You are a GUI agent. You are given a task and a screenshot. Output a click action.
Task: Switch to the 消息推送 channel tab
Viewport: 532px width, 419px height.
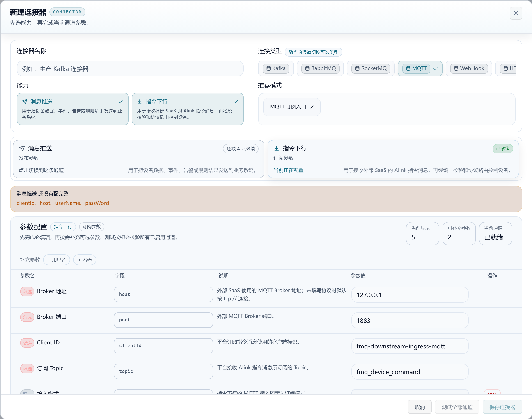[x=138, y=159]
